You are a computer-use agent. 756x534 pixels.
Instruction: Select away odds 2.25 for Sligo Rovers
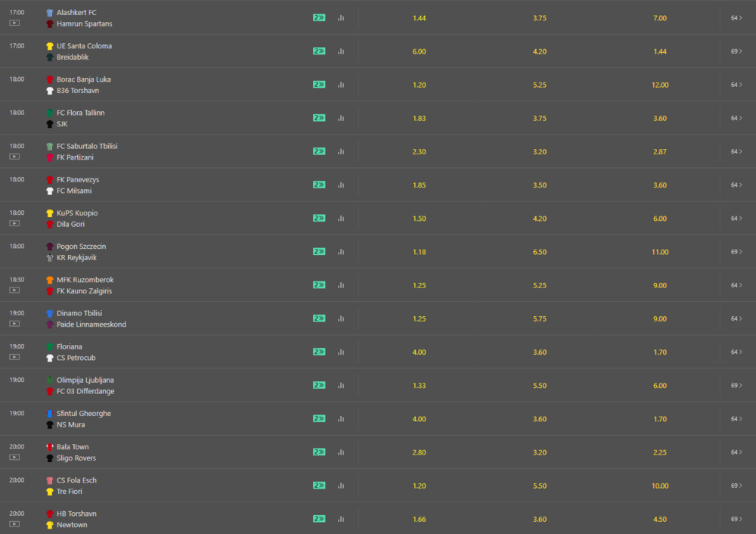click(x=660, y=452)
